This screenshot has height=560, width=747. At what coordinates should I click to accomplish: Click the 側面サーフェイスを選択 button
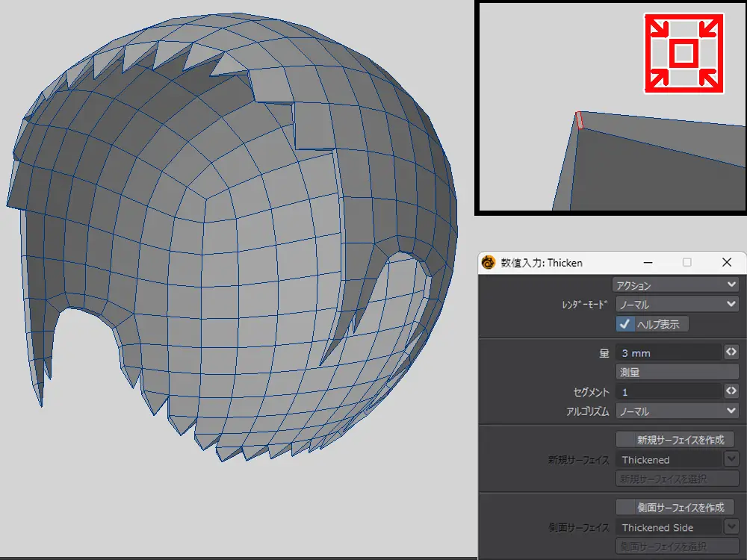(x=677, y=547)
